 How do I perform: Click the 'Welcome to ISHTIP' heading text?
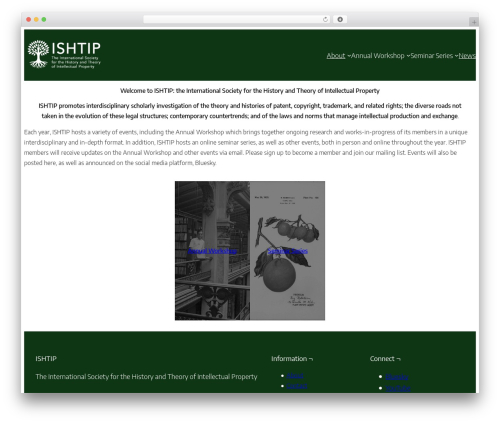(x=250, y=91)
